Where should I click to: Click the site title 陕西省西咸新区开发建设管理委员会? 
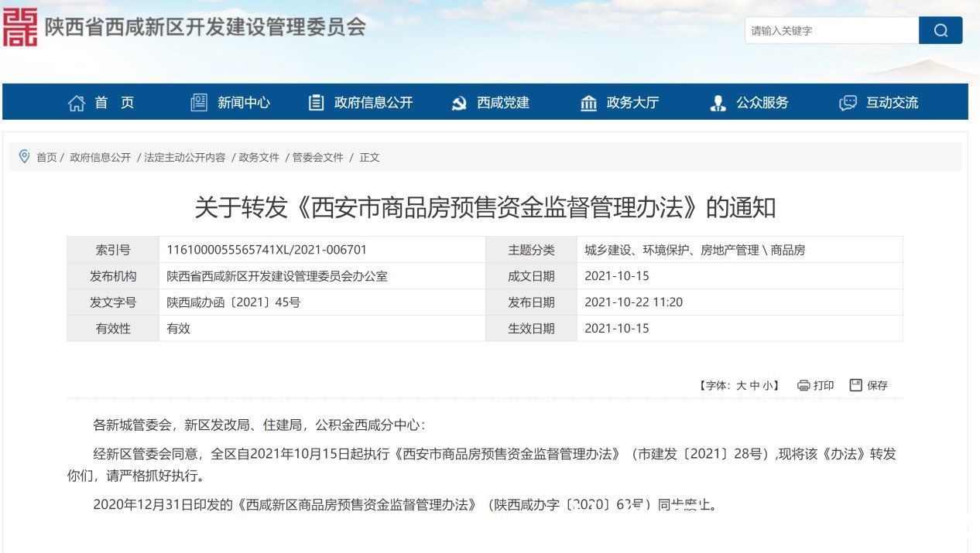point(205,27)
